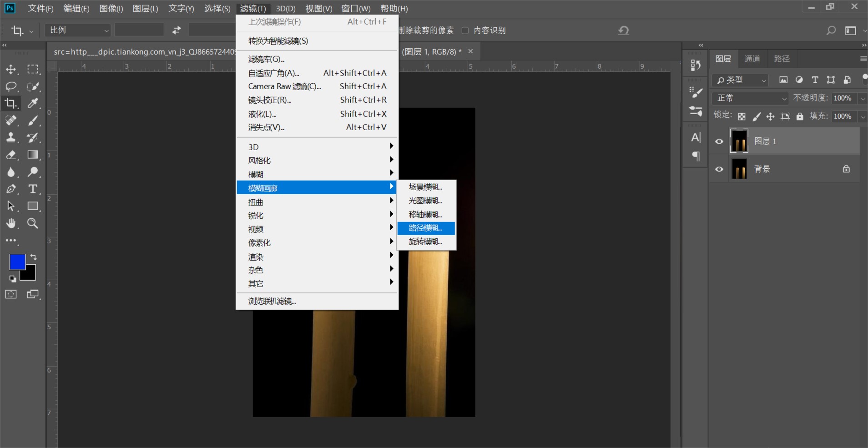The height and width of the screenshot is (448, 868).
Task: Select the 图层 1 thumbnail
Action: coord(739,141)
